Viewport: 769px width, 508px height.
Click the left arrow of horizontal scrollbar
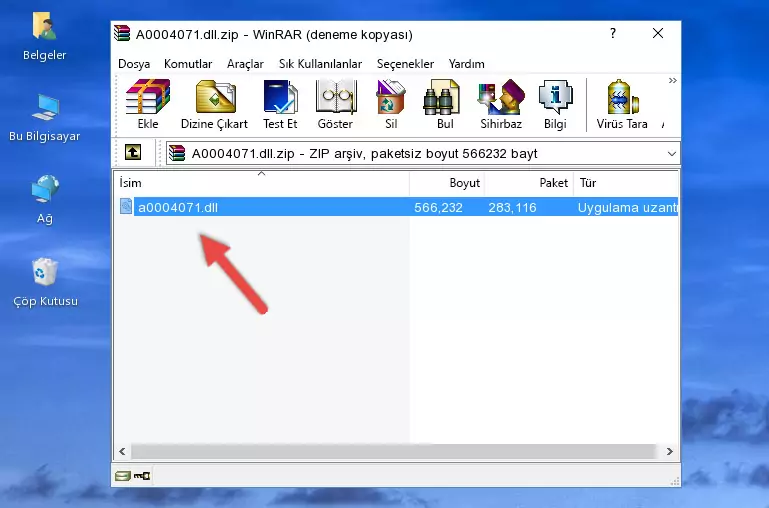click(123, 451)
